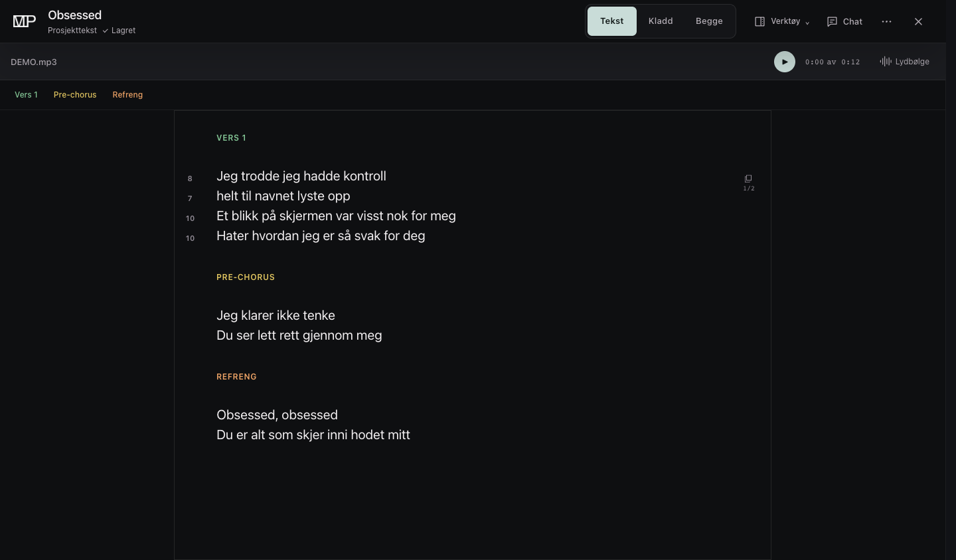The image size is (956, 560).
Task: Switch to the Tekst view
Action: pyautogui.click(x=611, y=21)
